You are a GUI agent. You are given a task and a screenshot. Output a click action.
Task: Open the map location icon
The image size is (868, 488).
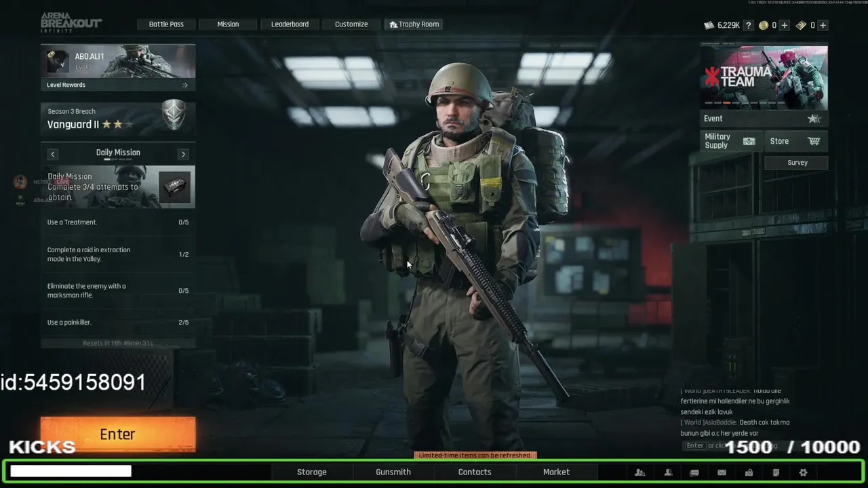749,472
